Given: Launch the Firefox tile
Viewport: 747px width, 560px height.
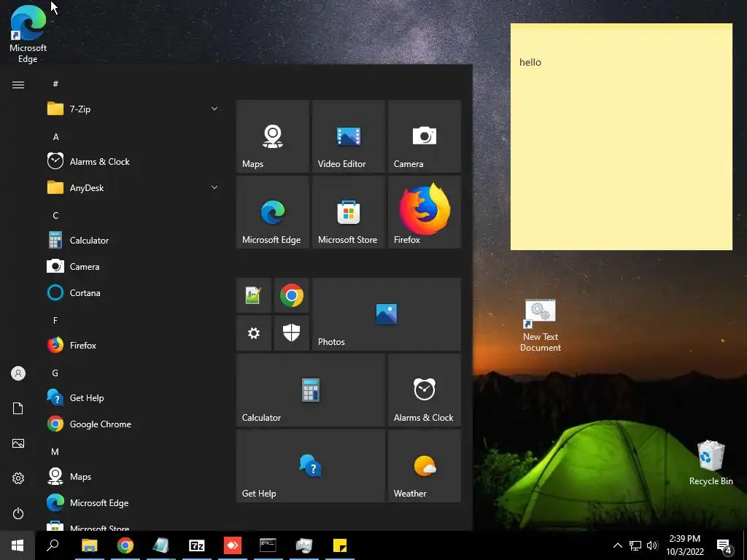Looking at the screenshot, I should [x=425, y=212].
